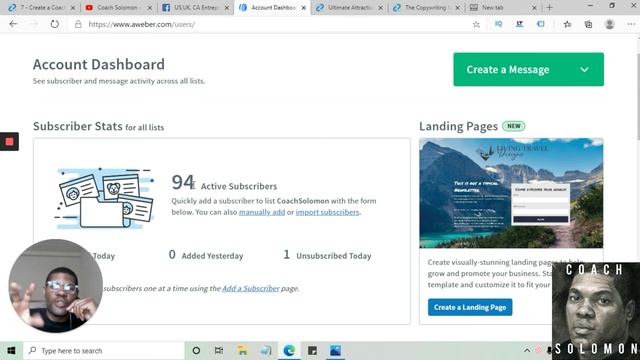Image resolution: width=640 pixels, height=360 pixels.
Task: Open the Windows Start menu
Action: pos(11,351)
